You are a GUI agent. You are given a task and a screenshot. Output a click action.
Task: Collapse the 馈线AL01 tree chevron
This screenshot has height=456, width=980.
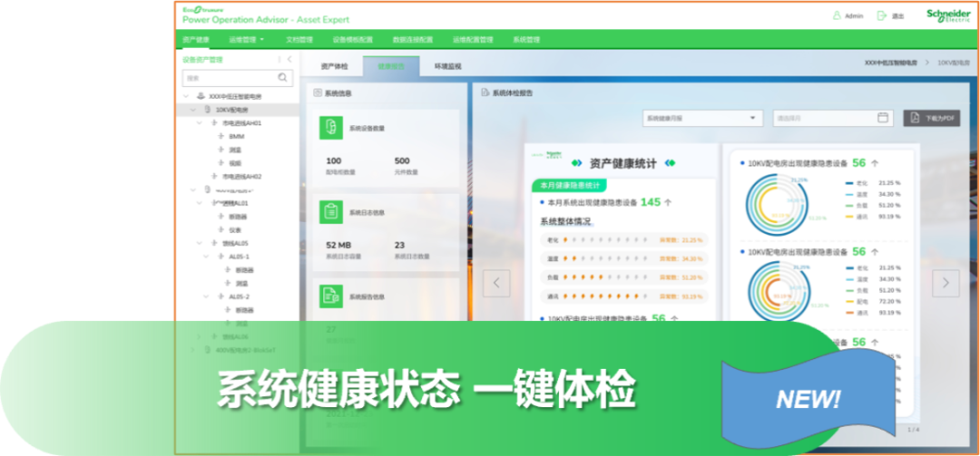(200, 203)
